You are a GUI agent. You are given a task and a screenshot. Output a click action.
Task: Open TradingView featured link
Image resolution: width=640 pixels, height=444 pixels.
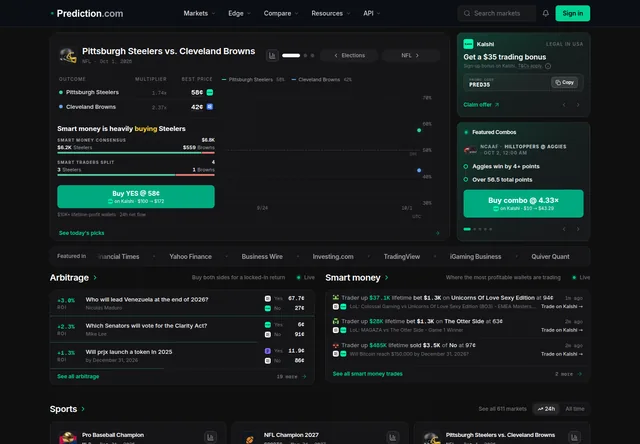click(402, 257)
